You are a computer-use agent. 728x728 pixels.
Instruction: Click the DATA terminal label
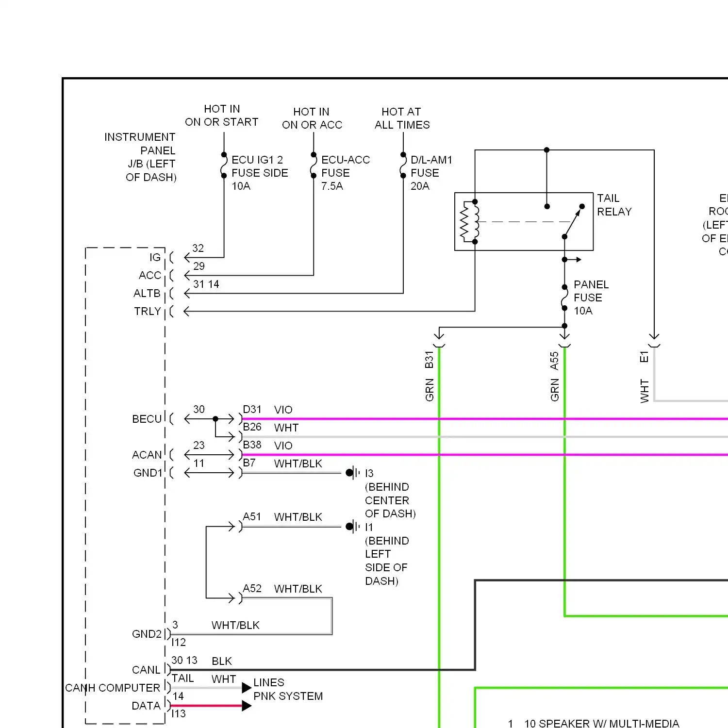(146, 706)
